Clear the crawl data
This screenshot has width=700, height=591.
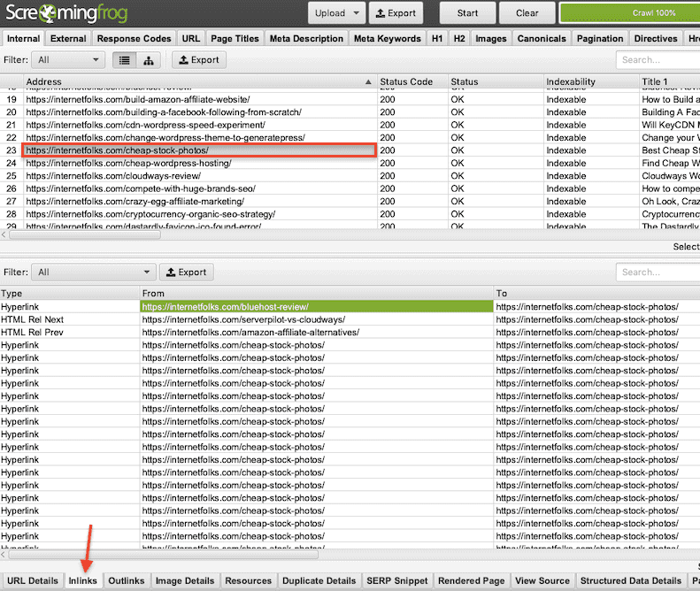(x=527, y=13)
